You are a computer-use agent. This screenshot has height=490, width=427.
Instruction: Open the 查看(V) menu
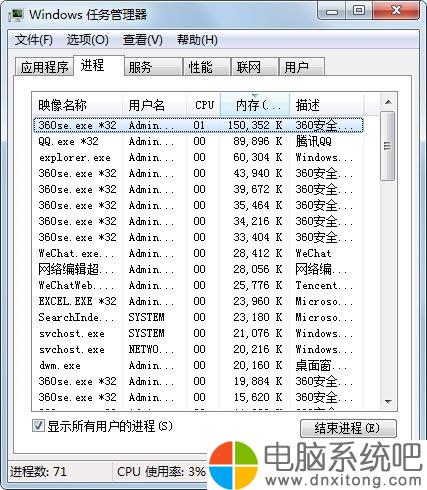(143, 40)
